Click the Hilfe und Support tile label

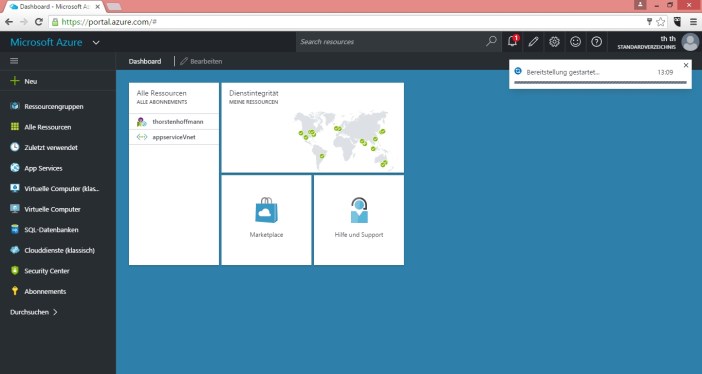359,235
